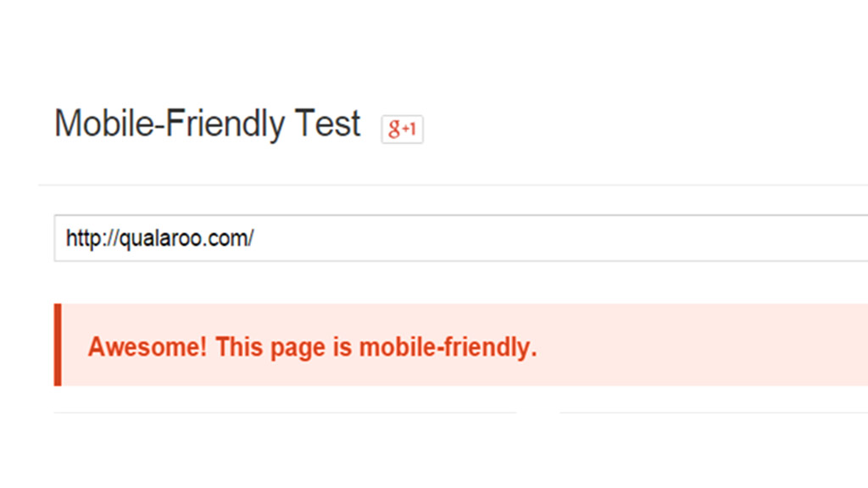Viewport: 868px width, 488px height.
Task: Click the divider line under the page heading
Action: 453,185
